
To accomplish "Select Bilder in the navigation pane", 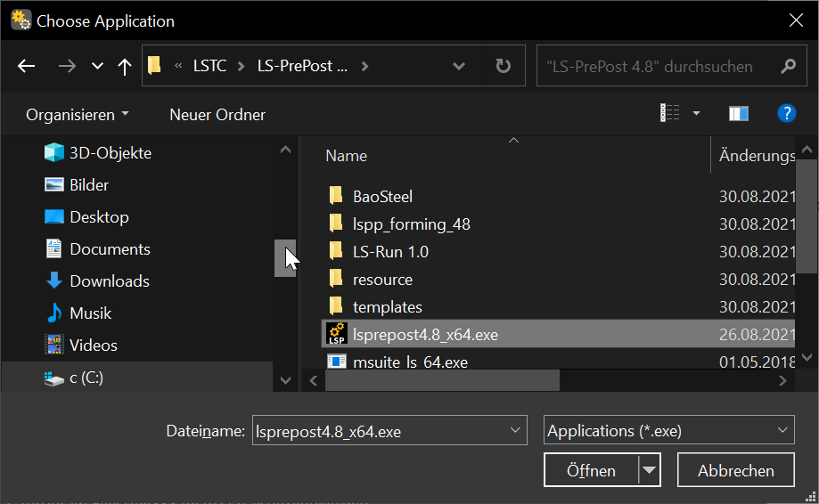I will tap(89, 184).
